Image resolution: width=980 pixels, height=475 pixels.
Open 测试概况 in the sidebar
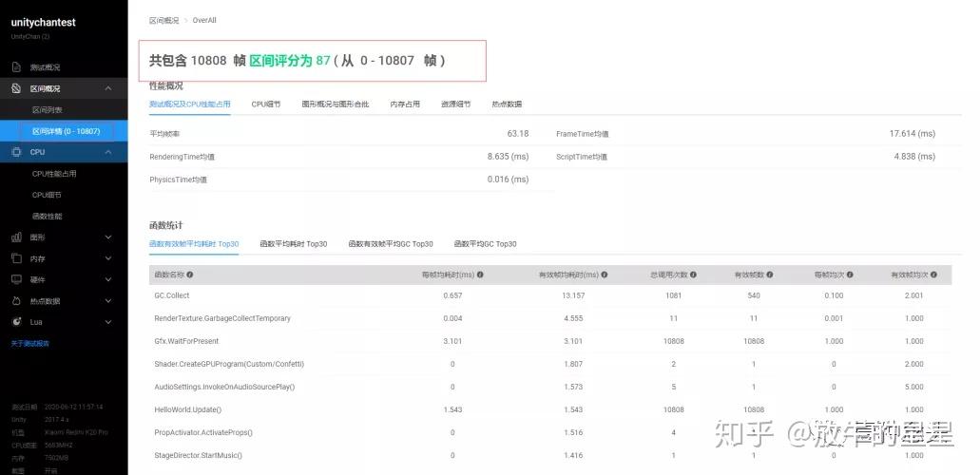tap(45, 67)
